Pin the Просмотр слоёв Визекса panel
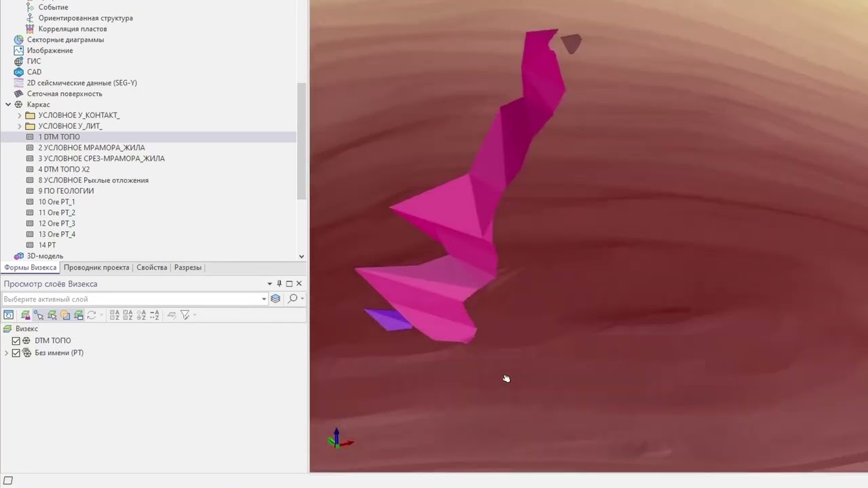868x488 pixels. pos(279,284)
